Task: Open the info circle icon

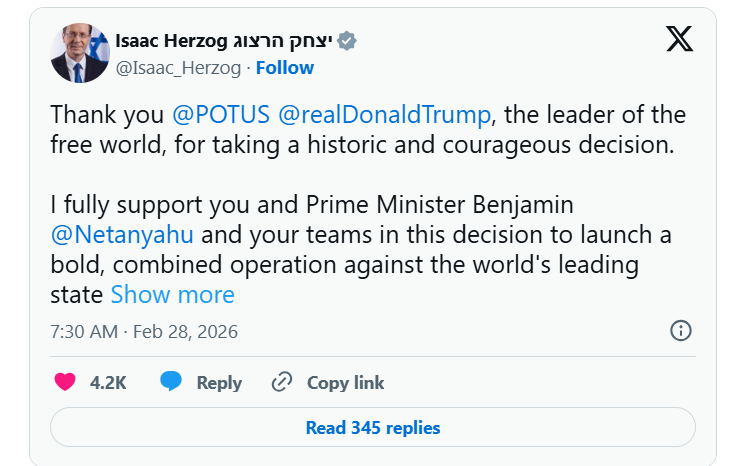Action: coord(680,330)
